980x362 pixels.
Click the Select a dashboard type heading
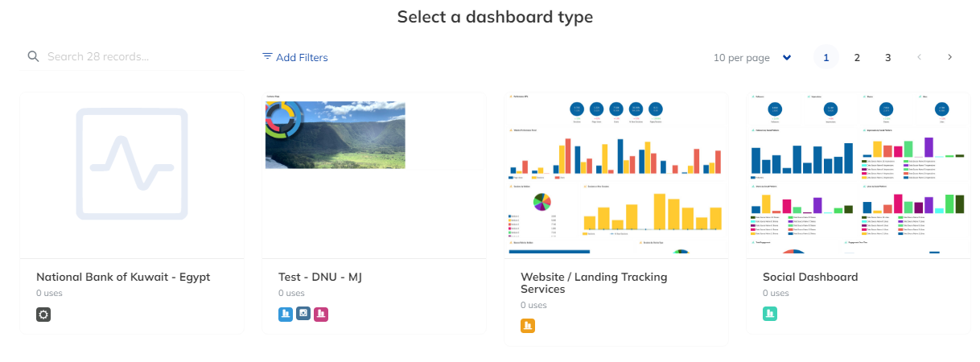[495, 17]
